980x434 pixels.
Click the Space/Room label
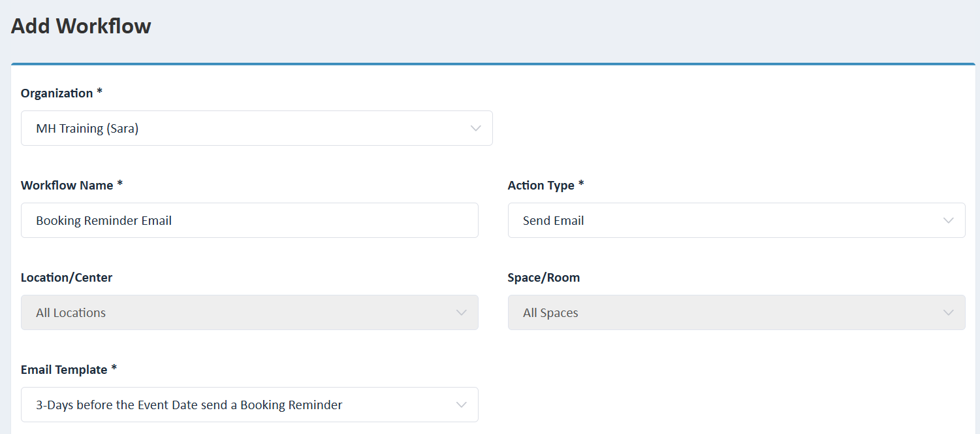[544, 277]
